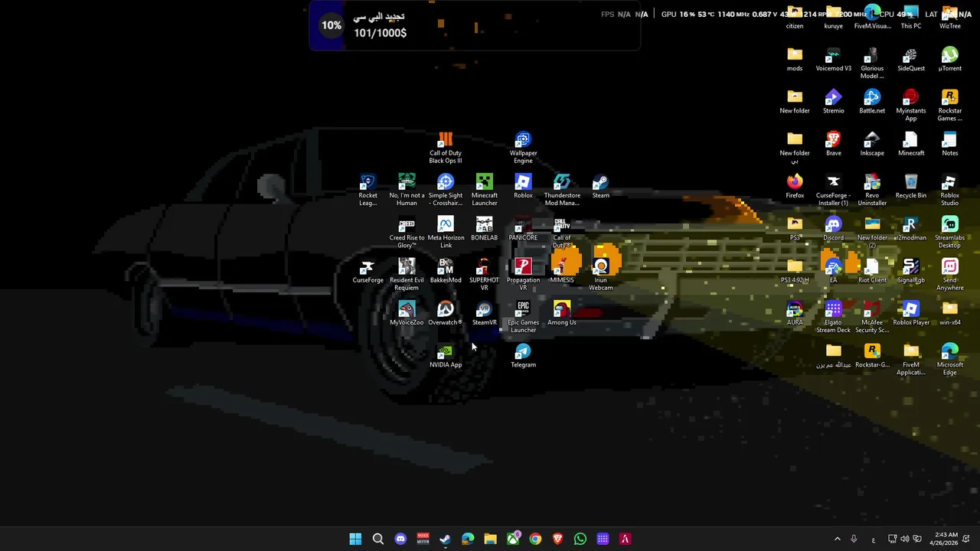Select the AURA desktop icon
The image size is (980, 551).
795,313
